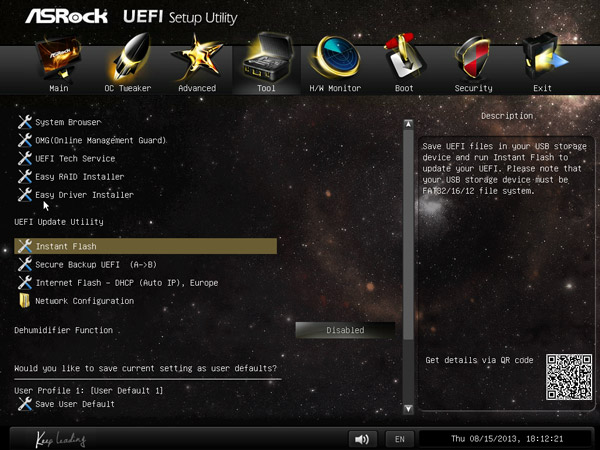Viewport: 600px width, 450px height.
Task: Start Internet Flash - DHCP (Auto IP), Europe
Action: [x=127, y=283]
